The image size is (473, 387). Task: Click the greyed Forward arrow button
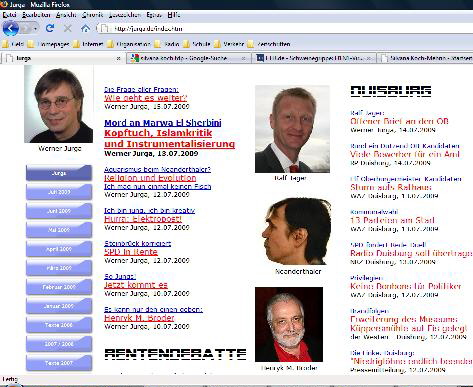[x=26, y=28]
